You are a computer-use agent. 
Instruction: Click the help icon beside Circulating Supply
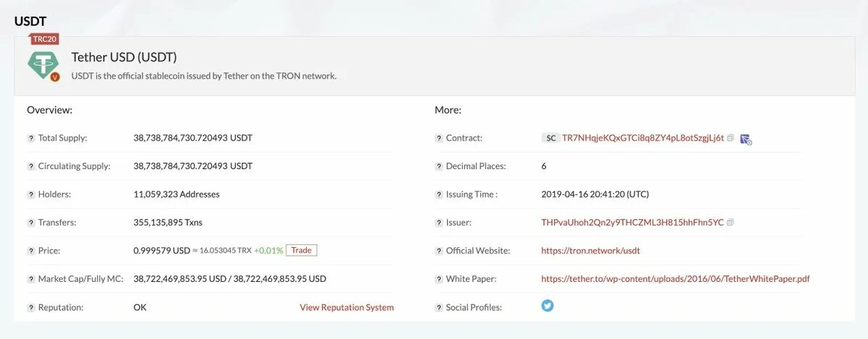click(31, 166)
